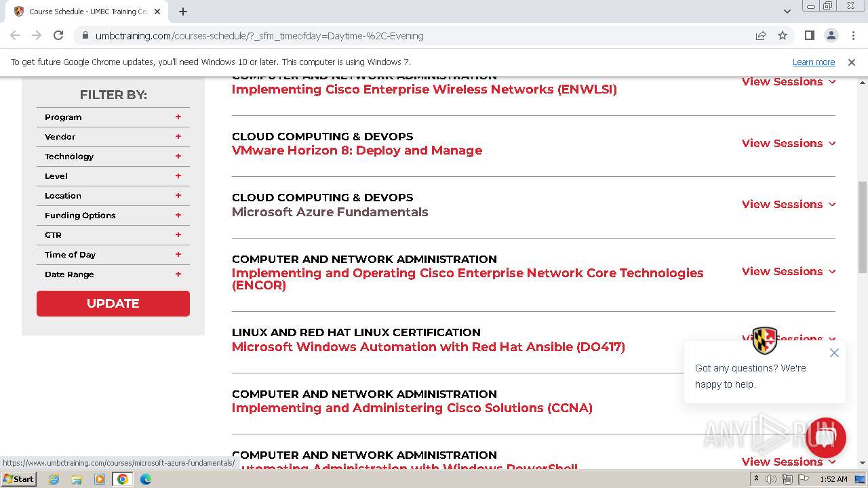868x488 pixels.
Task: View Sessions for Cisco Enterprise Wireless Networks (ENWLSI)
Action: [x=789, y=82]
